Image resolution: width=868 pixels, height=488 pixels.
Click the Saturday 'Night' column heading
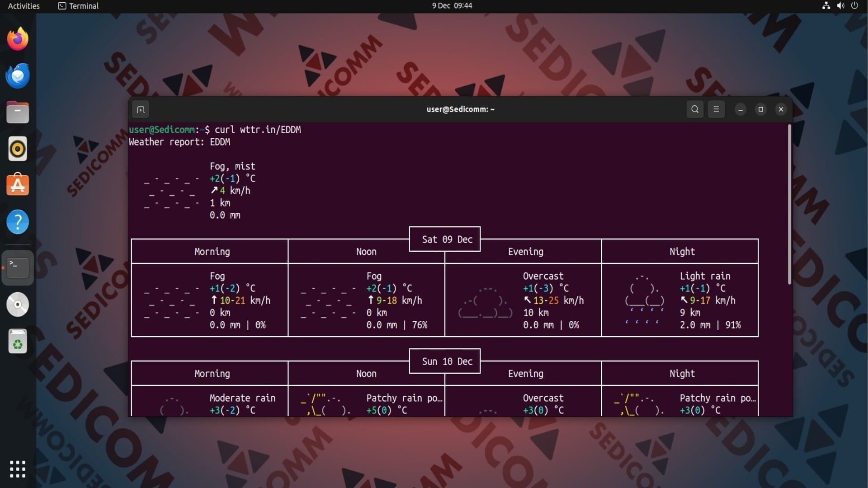click(x=682, y=252)
